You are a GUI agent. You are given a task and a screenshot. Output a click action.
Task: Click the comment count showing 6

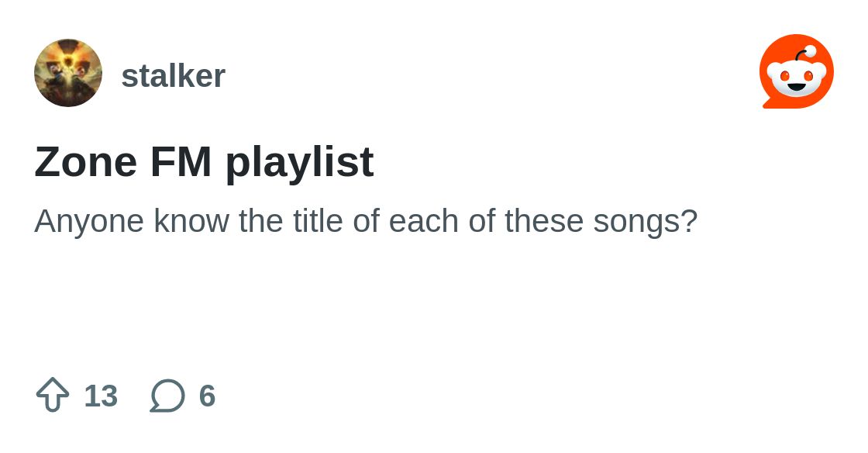(x=207, y=396)
